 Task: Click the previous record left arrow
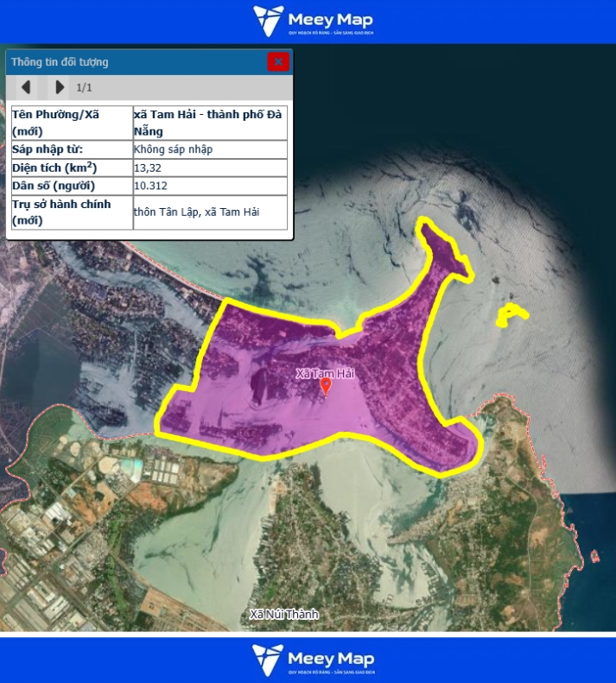(x=26, y=87)
